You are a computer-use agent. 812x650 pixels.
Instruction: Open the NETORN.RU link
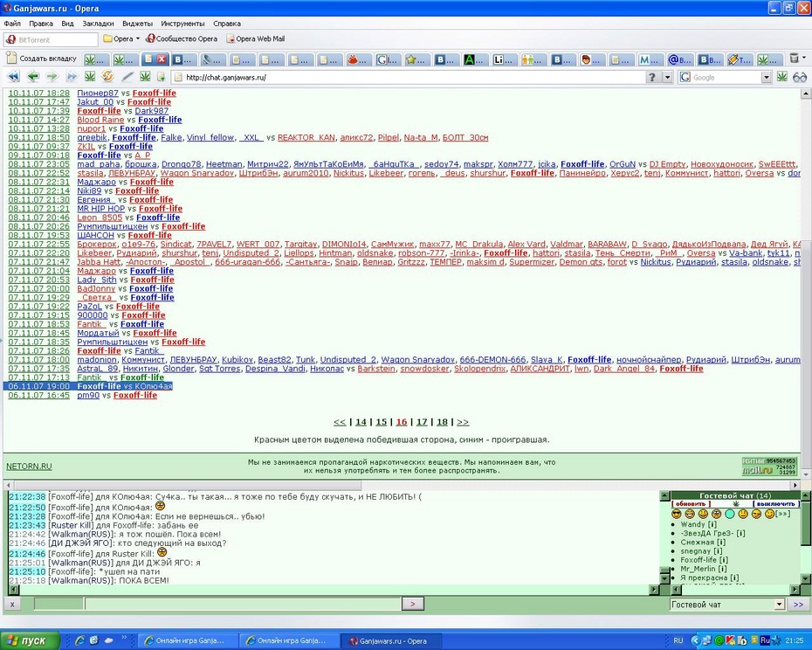29,466
